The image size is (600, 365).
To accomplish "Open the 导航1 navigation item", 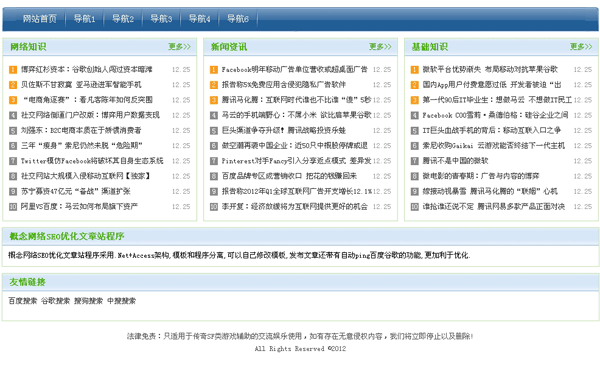I will click(84, 18).
